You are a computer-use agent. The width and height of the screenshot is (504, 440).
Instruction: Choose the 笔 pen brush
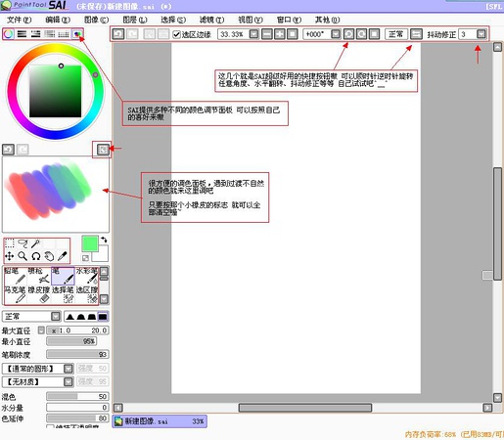coord(63,276)
